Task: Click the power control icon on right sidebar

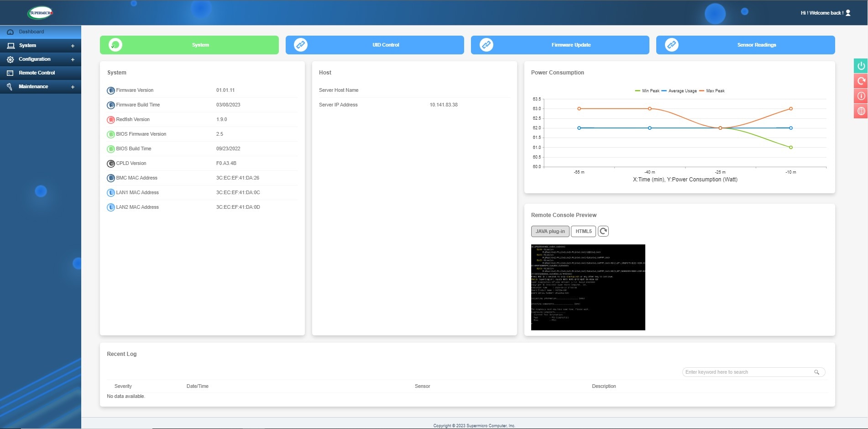Action: click(x=861, y=65)
